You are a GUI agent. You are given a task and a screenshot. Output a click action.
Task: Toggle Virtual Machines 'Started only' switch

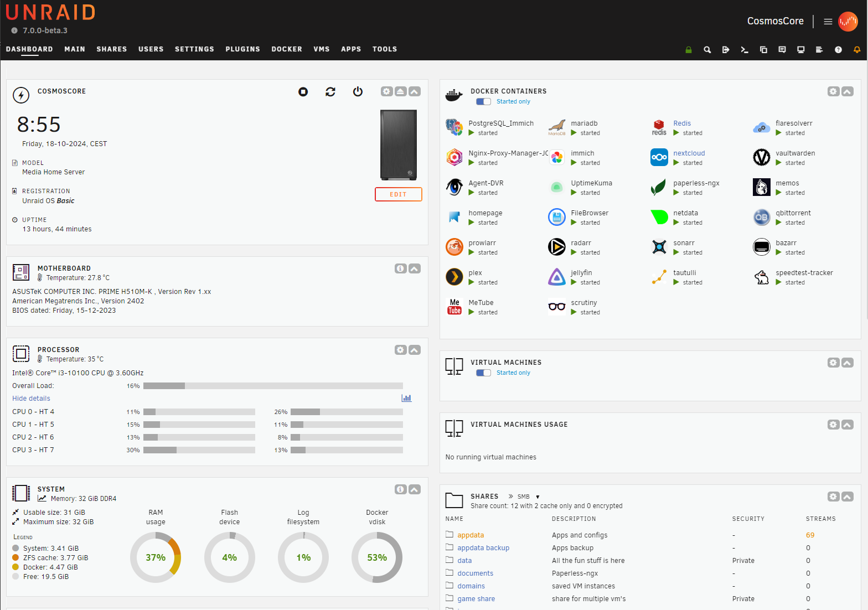point(483,373)
